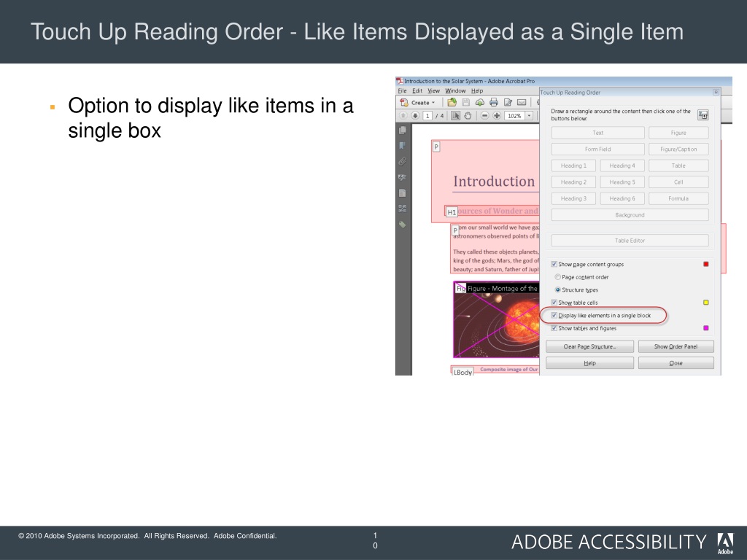
Task: Open the Page Thumbnails sidebar panel
Action: pyautogui.click(x=403, y=130)
